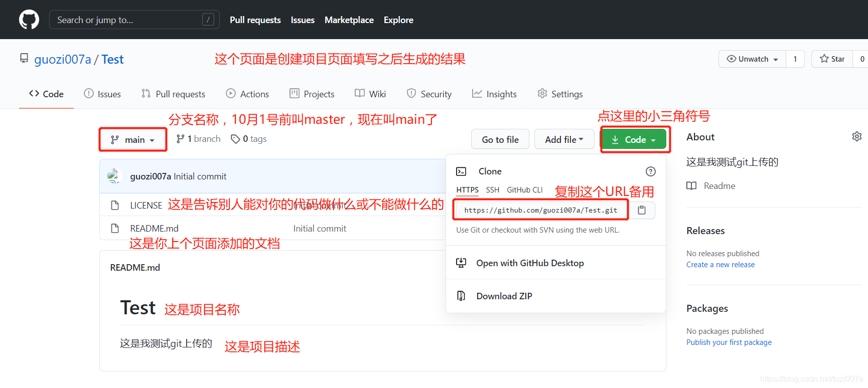Open the Releases heading link
868x388 pixels.
coord(705,231)
